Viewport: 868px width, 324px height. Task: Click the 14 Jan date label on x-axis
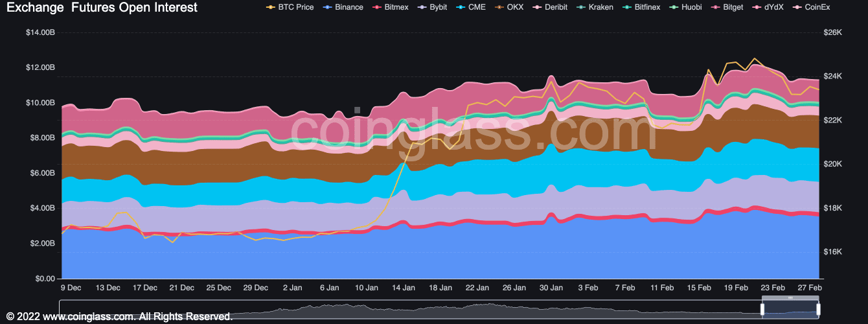tap(404, 288)
